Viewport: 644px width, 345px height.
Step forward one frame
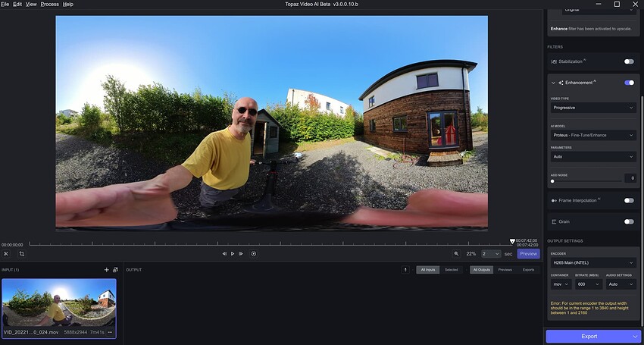[x=241, y=253]
